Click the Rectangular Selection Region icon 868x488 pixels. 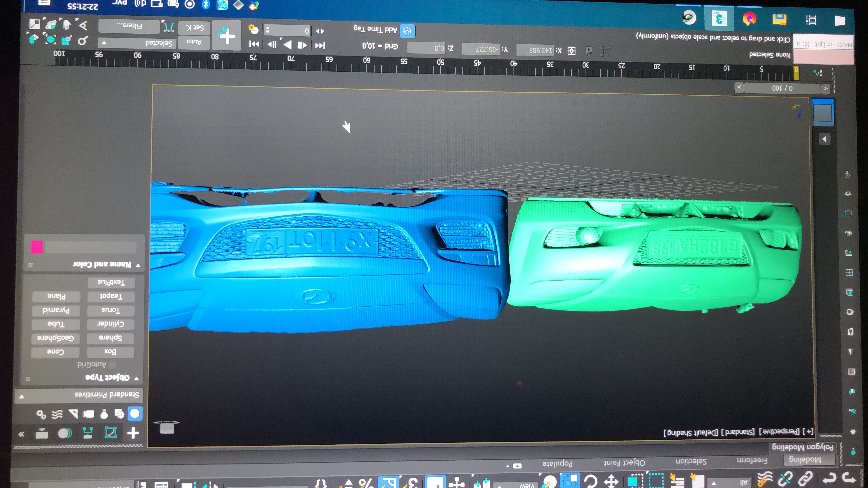(x=656, y=481)
